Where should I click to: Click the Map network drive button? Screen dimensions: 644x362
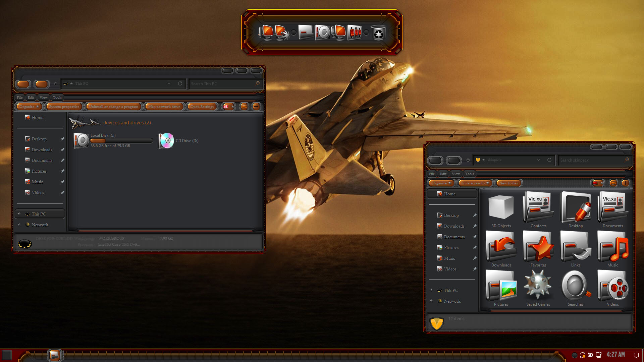(x=164, y=107)
